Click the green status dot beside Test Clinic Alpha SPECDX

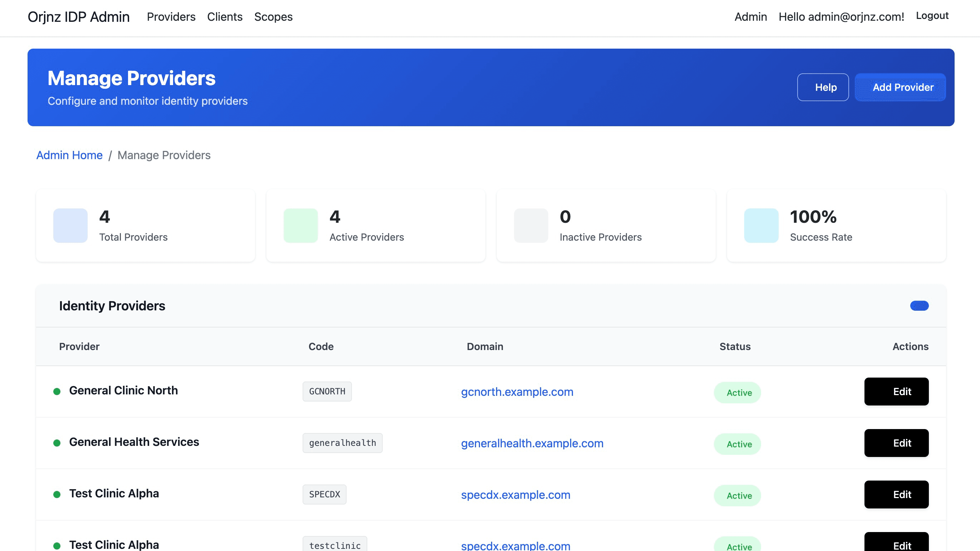[57, 495]
